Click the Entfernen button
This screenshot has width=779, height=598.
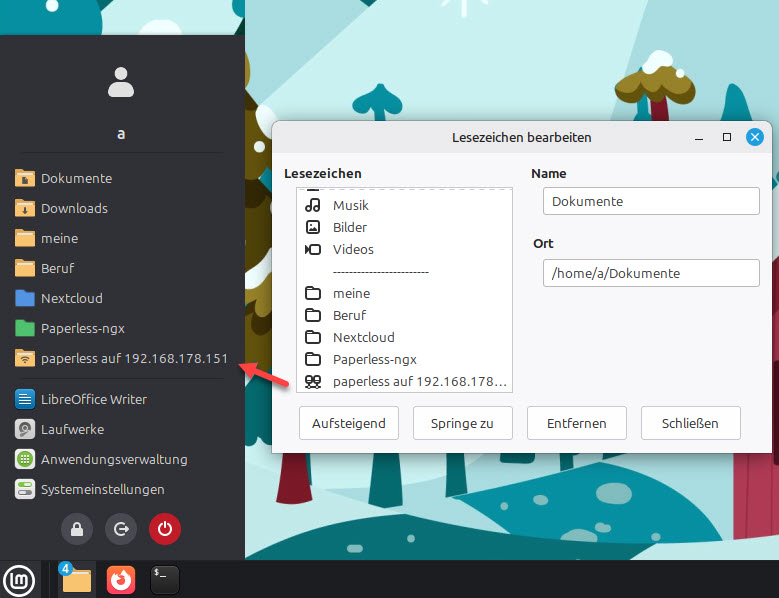(x=576, y=423)
